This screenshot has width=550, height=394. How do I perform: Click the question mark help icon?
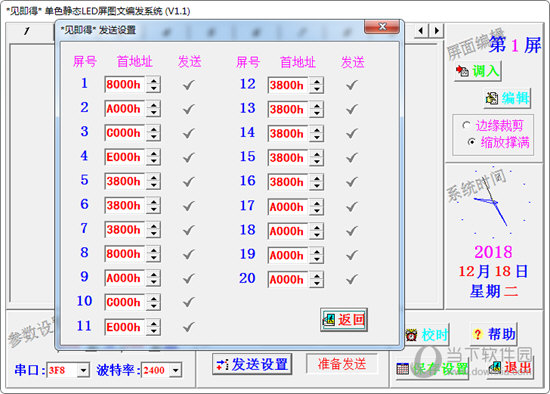pyautogui.click(x=477, y=334)
